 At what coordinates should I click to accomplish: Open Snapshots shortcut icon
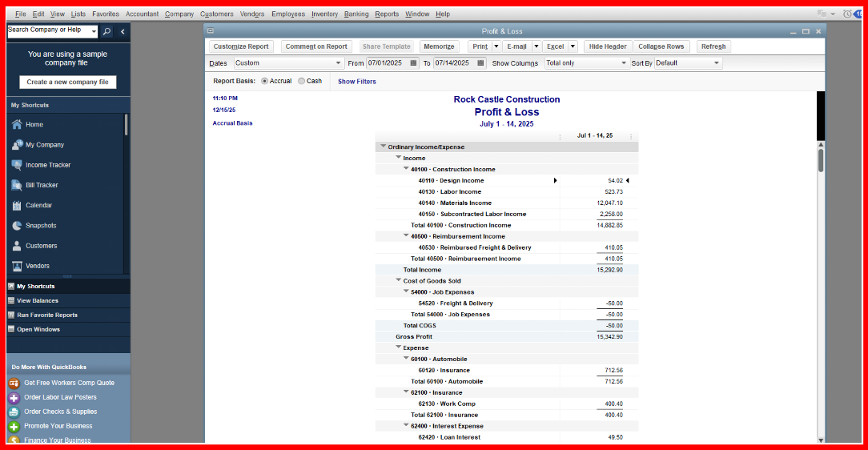[x=17, y=225]
